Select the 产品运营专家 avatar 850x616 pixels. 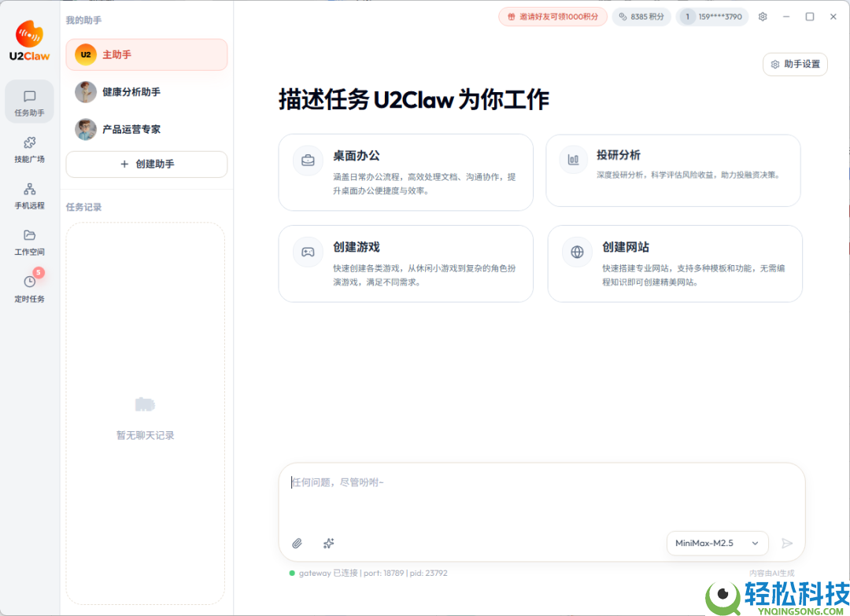pyautogui.click(x=86, y=130)
